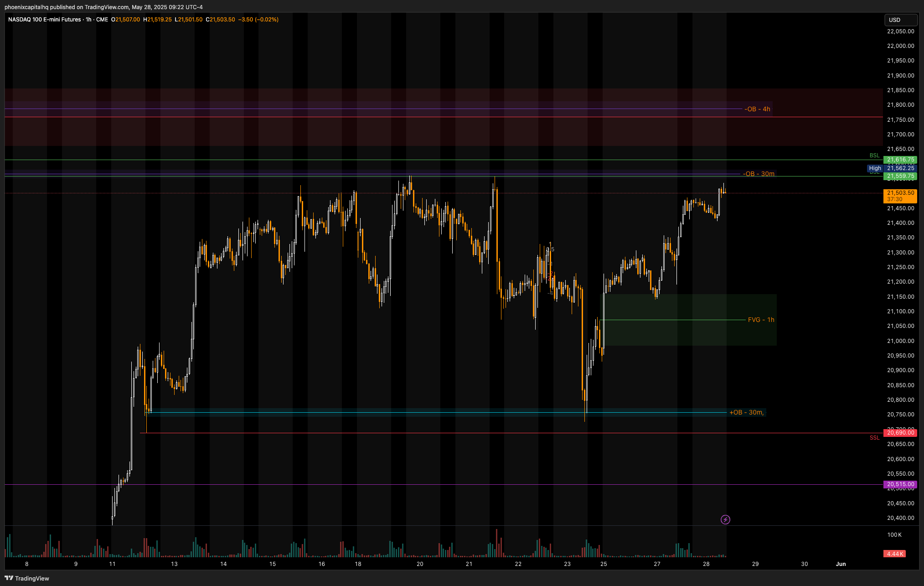This screenshot has height=586, width=924.
Task: Click the orange 21,503.50 current price tag
Action: point(900,193)
